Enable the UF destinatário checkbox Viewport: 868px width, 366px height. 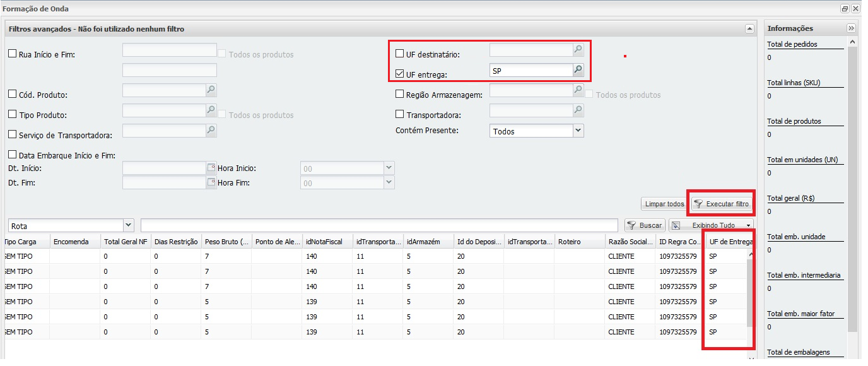coord(400,54)
